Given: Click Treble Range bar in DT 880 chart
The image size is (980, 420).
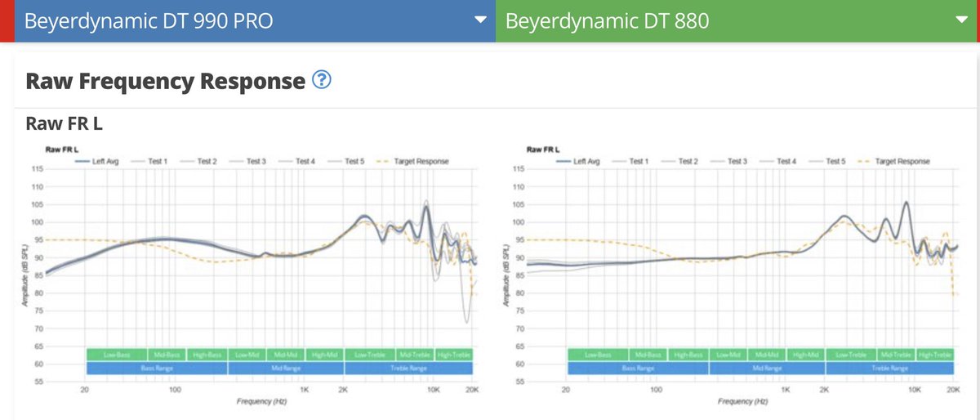Looking at the screenshot, I should pyautogui.click(x=889, y=369).
